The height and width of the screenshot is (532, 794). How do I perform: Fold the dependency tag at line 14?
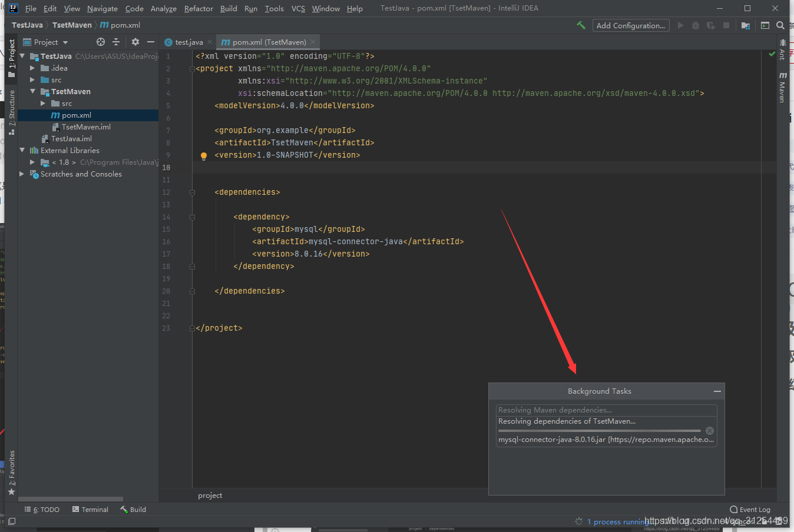tap(192, 217)
